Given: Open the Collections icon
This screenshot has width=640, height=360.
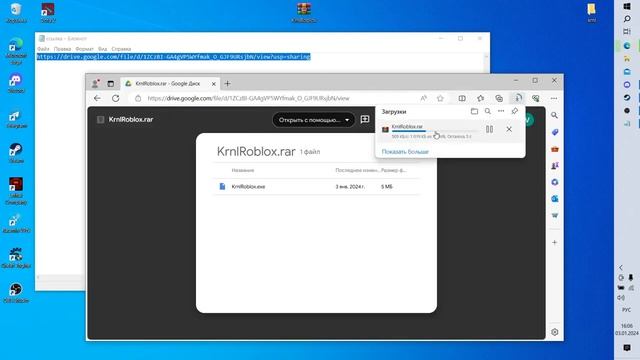Looking at the screenshot, I should click(x=499, y=98).
